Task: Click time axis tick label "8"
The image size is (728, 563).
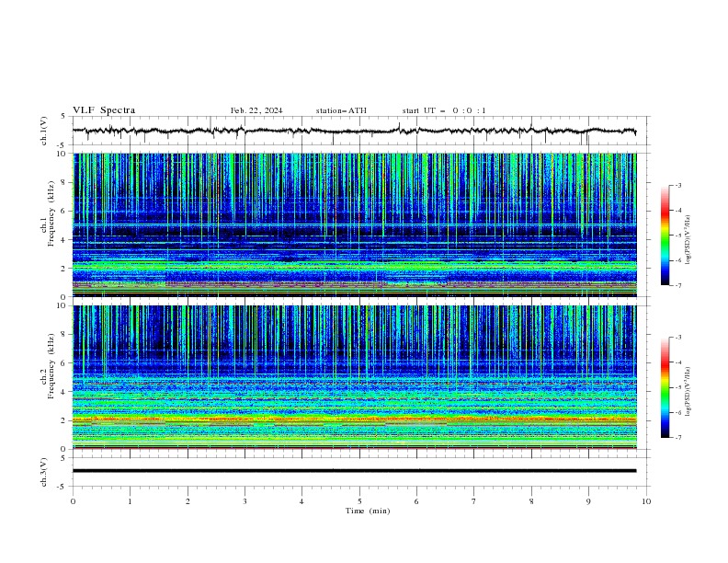Action: pyautogui.click(x=531, y=501)
